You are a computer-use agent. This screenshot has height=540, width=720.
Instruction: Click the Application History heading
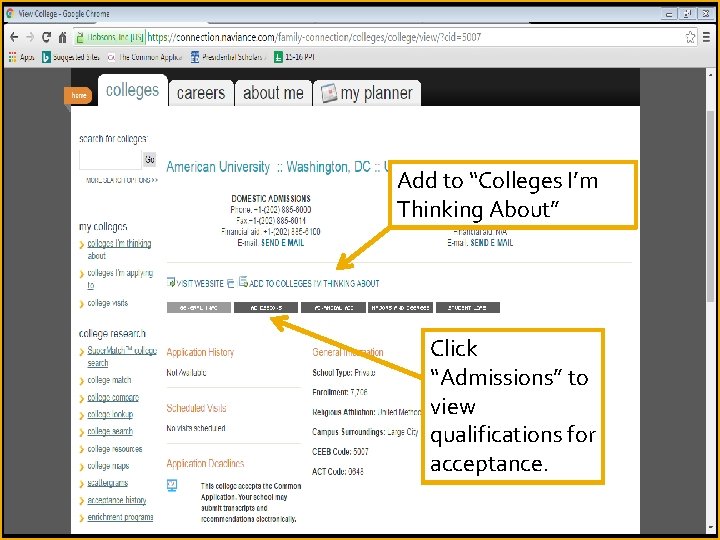click(200, 352)
